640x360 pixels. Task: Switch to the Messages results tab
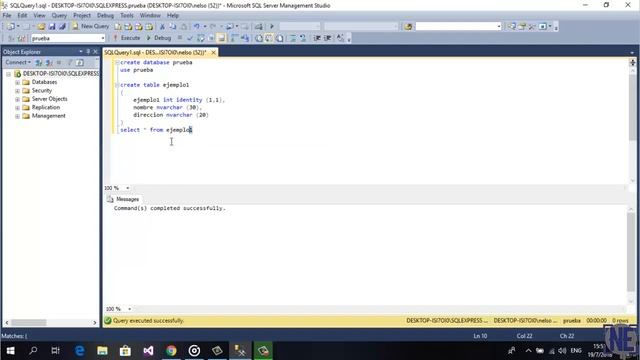(x=123, y=199)
